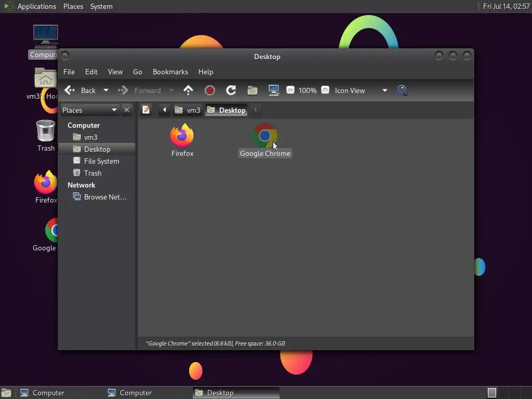Select Browse Network in the sidebar

coord(97,197)
